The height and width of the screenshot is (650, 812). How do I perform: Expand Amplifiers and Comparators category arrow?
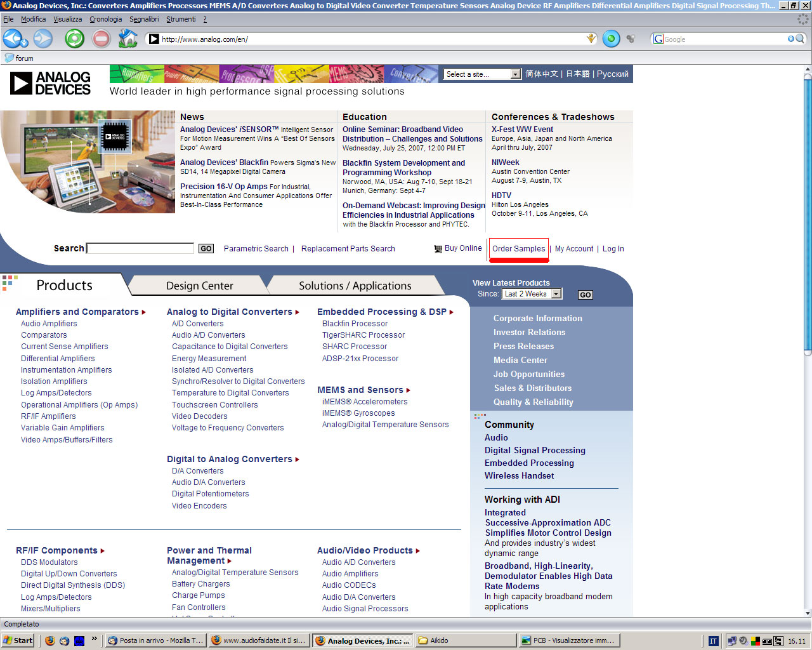click(144, 312)
